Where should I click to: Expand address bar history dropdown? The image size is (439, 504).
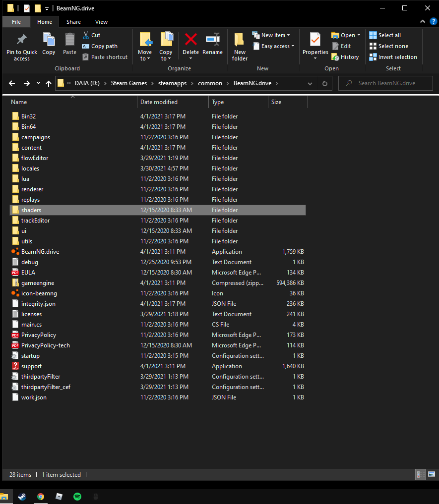(x=310, y=84)
